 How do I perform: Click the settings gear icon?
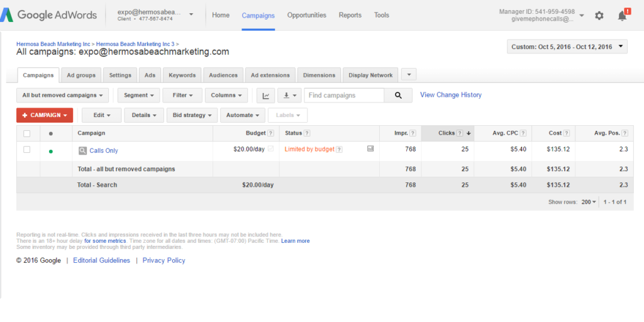(x=599, y=16)
